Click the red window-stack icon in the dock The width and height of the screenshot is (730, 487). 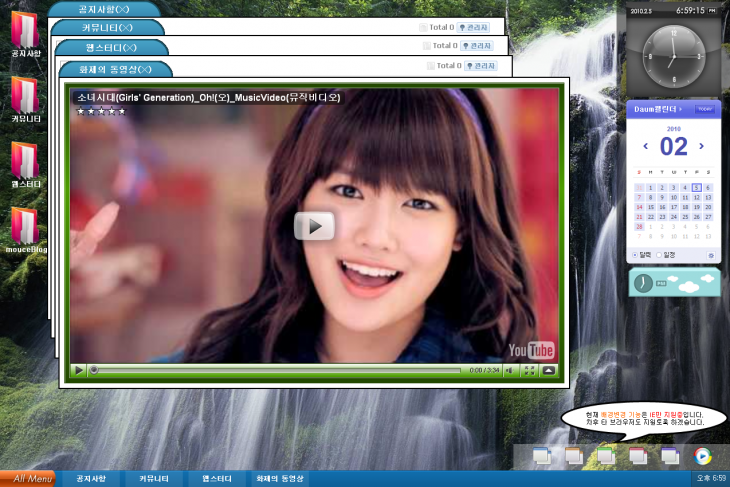tap(638, 456)
